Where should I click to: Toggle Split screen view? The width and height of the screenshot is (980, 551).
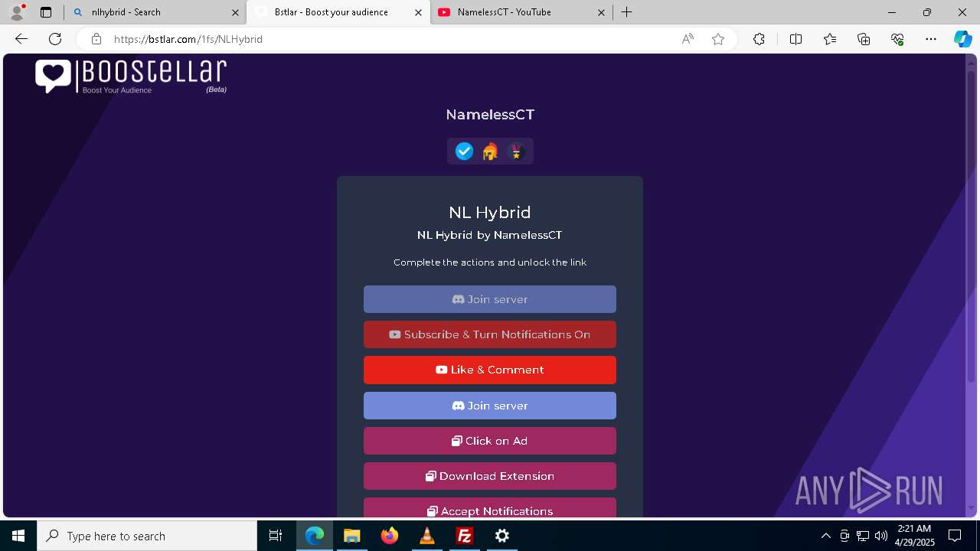[x=795, y=39]
